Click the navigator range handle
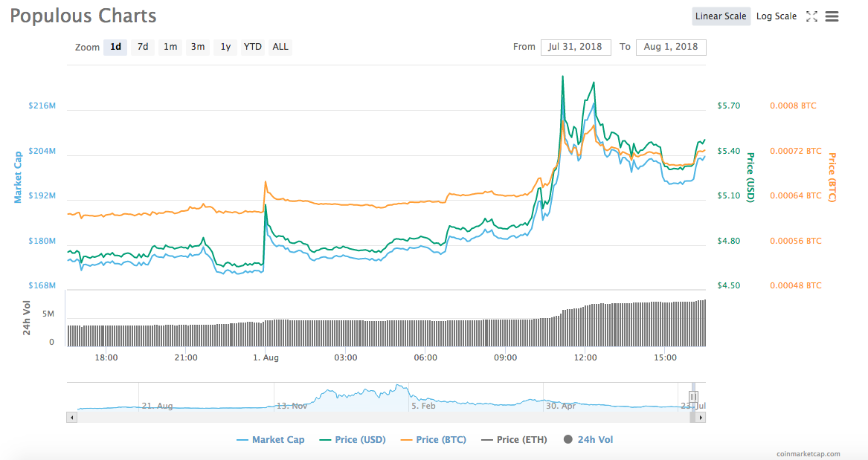The height and width of the screenshot is (460, 868). click(x=693, y=396)
